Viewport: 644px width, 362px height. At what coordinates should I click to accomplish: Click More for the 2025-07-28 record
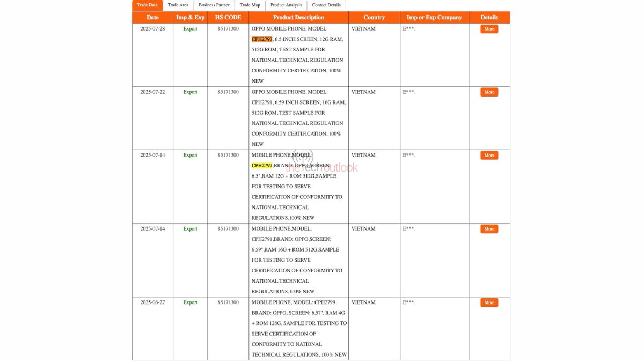click(x=488, y=29)
